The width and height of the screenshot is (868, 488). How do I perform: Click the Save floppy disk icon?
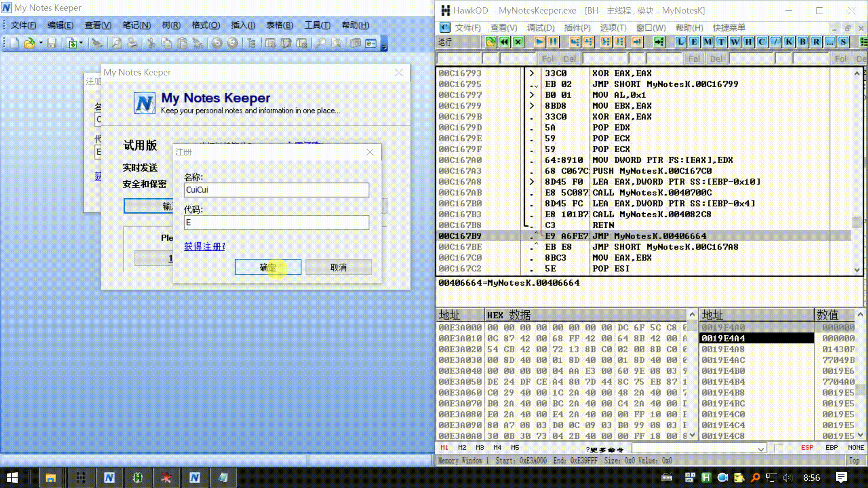click(x=52, y=43)
